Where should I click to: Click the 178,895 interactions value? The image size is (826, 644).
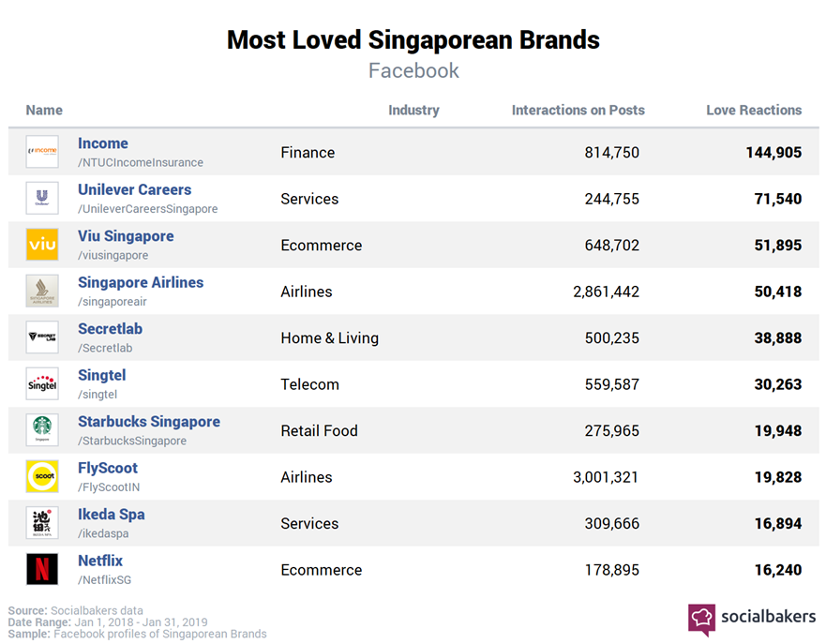(x=612, y=569)
